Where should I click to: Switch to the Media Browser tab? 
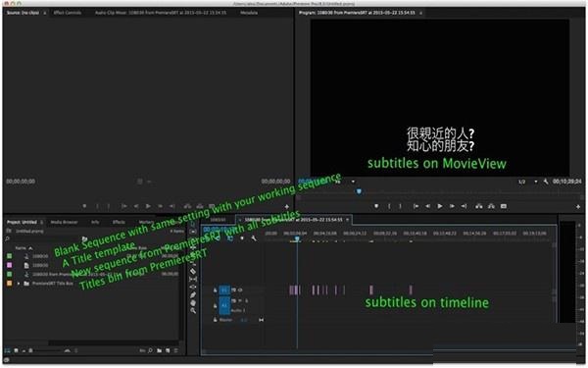64,222
